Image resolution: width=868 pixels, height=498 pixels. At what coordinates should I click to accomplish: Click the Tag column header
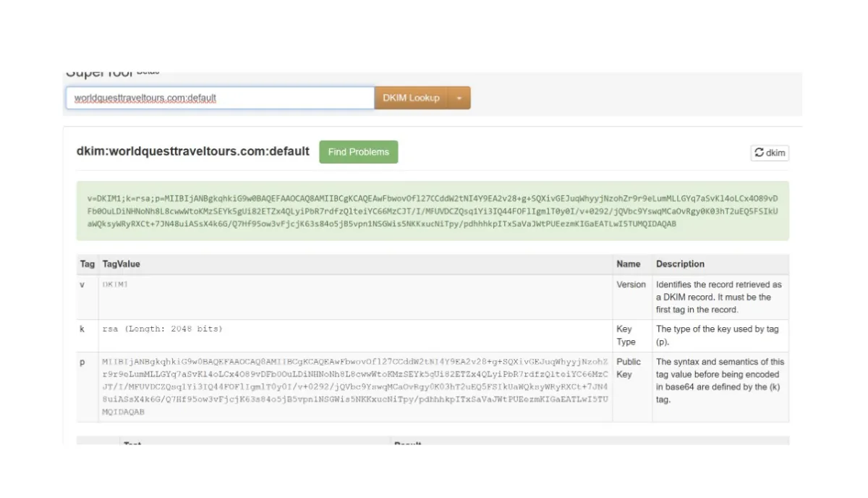pos(87,264)
